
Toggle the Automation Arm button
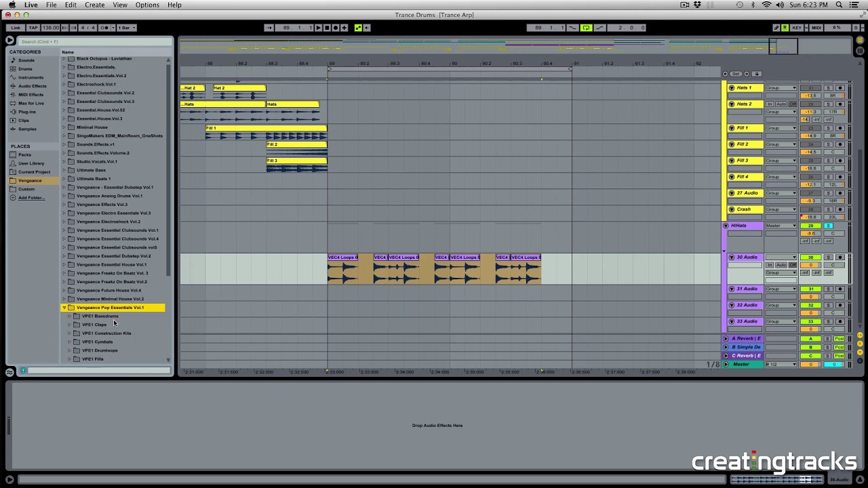[x=358, y=28]
